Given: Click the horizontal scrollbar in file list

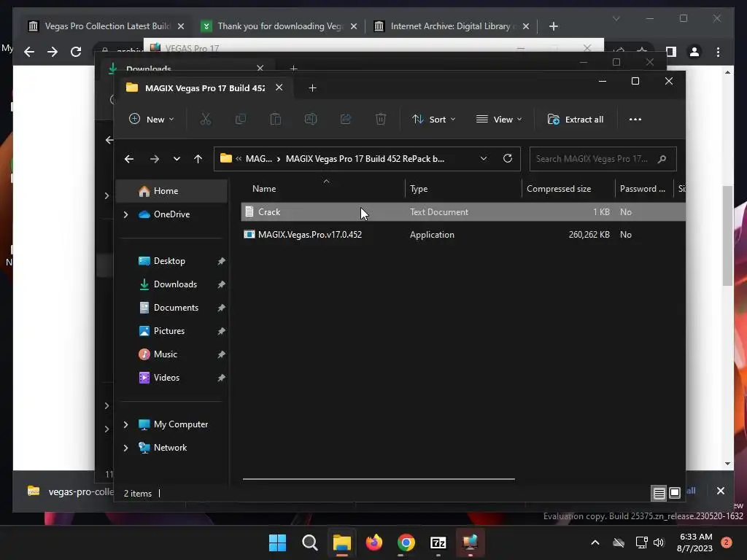Looking at the screenshot, I should click(x=379, y=478).
